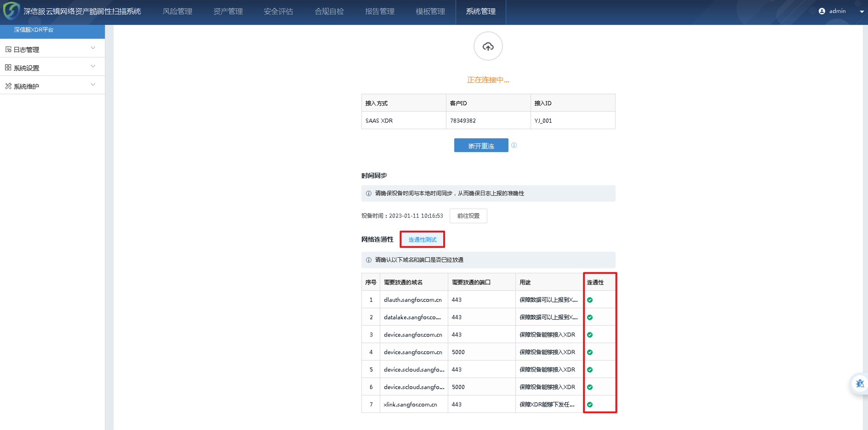The image size is (868, 430).
Task: Select the 系统管理 top menu
Action: tap(481, 11)
